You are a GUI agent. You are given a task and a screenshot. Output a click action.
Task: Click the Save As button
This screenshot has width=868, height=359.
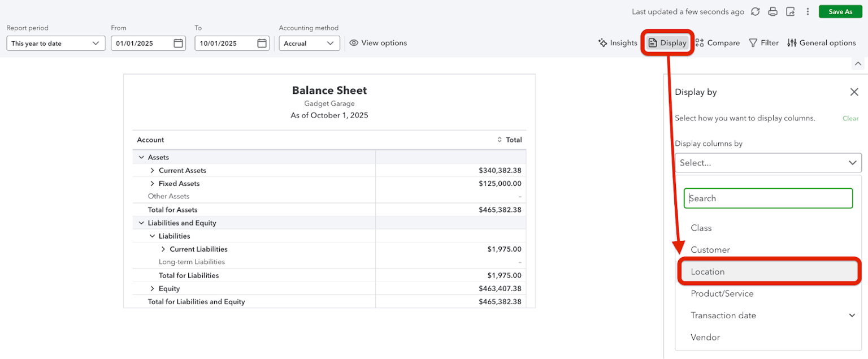[840, 12]
